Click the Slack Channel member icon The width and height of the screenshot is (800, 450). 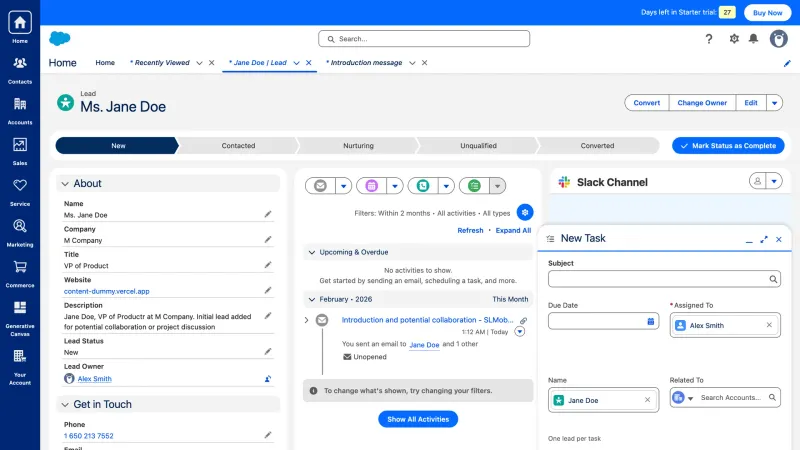click(758, 181)
